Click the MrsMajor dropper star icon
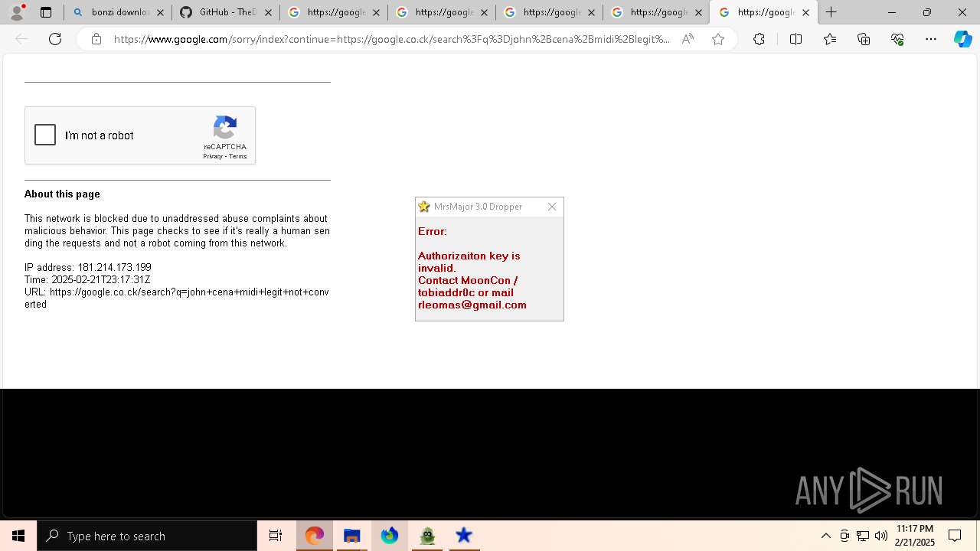Image resolution: width=980 pixels, height=551 pixels. pos(424,207)
